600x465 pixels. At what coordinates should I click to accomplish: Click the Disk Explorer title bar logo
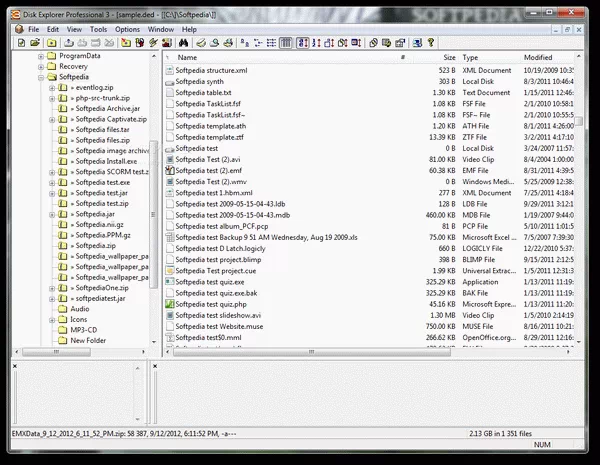(16, 15)
